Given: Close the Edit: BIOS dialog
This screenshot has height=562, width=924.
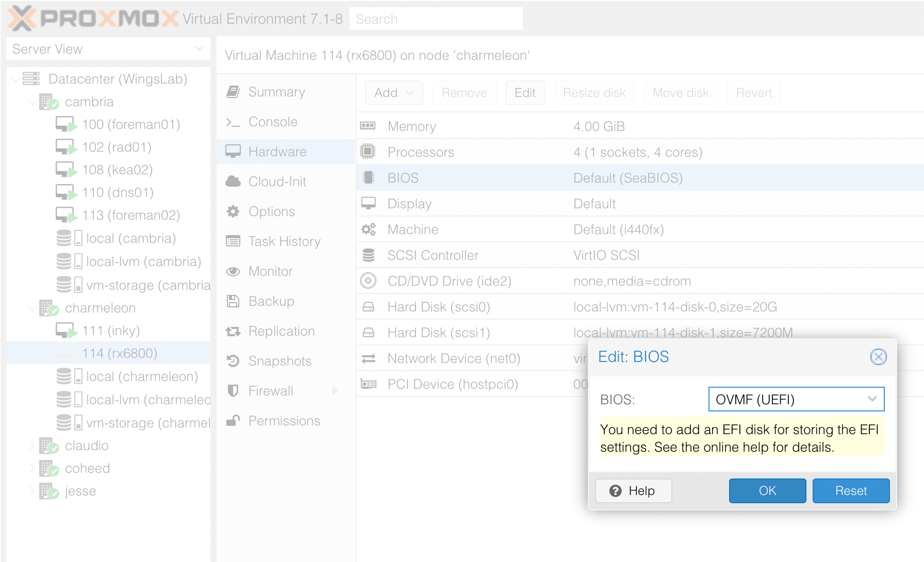Looking at the screenshot, I should click(878, 357).
